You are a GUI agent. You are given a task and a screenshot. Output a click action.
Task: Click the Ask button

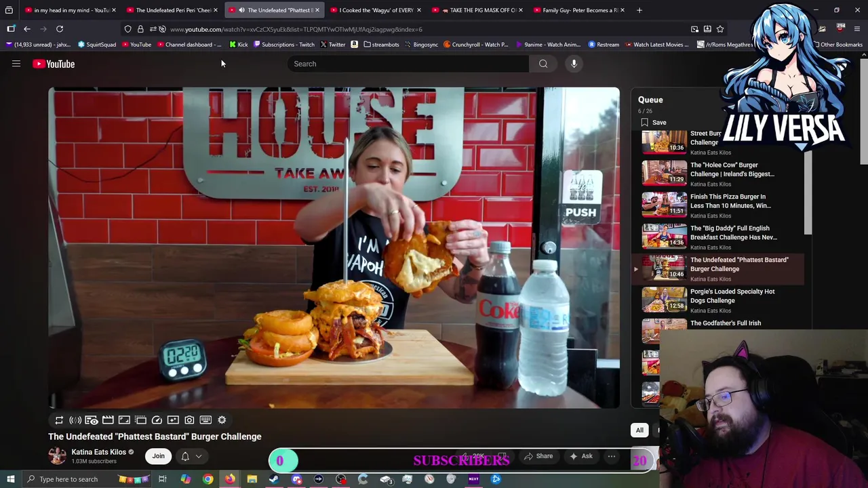(x=582, y=456)
